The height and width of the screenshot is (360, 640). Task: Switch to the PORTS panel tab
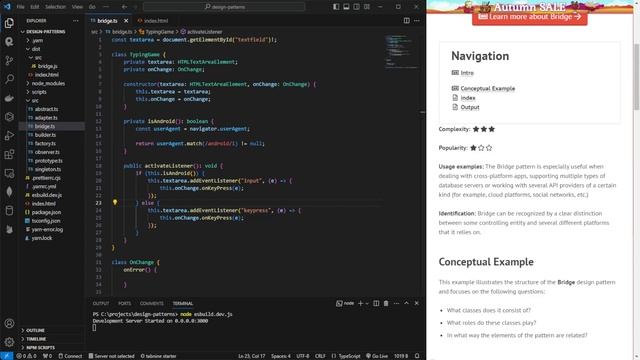(x=124, y=303)
